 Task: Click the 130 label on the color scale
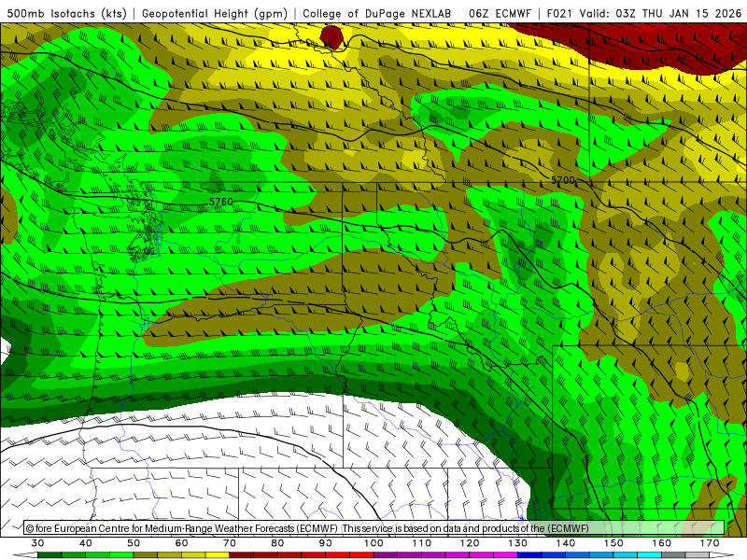[518, 543]
